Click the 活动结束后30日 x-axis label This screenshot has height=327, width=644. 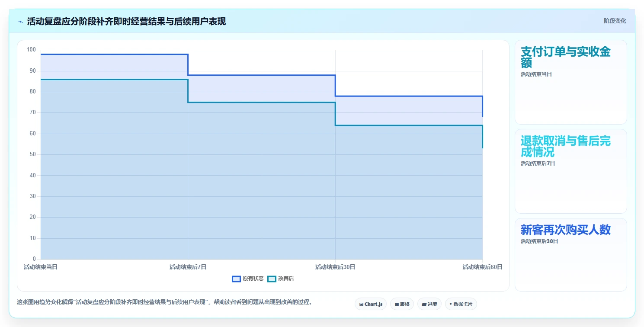(x=335, y=267)
